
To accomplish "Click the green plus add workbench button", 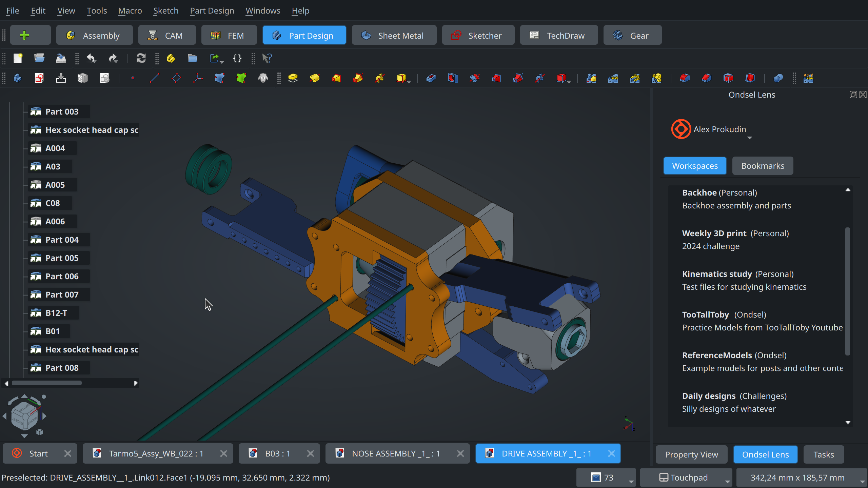I will tap(31, 35).
